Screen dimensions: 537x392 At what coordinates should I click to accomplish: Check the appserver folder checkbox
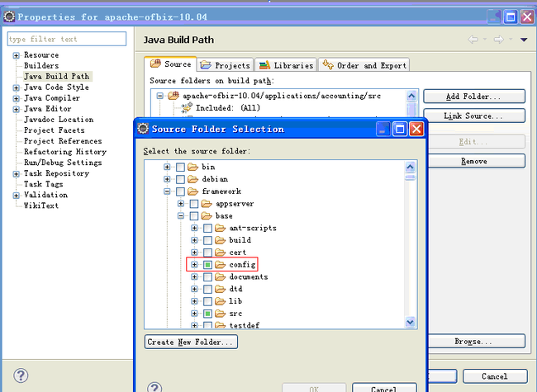point(194,204)
